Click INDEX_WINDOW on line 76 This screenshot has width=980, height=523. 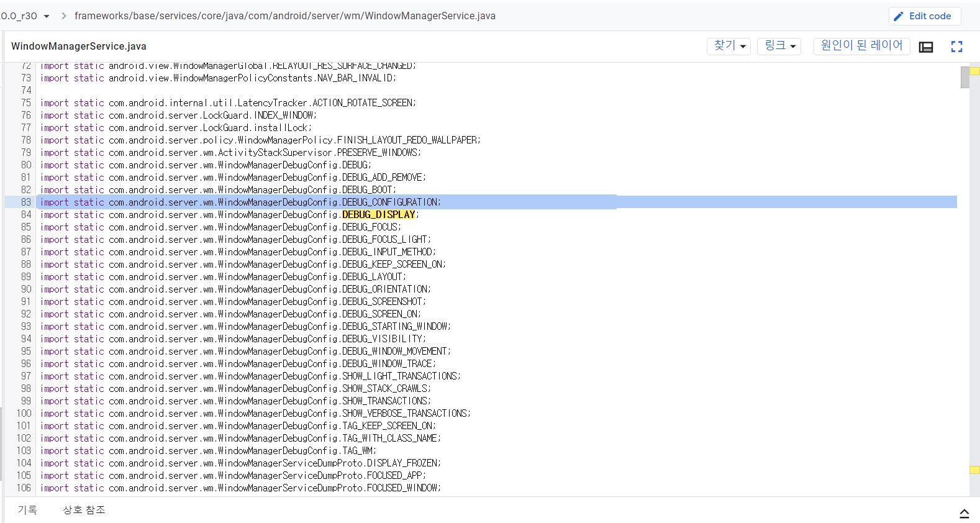tap(284, 115)
